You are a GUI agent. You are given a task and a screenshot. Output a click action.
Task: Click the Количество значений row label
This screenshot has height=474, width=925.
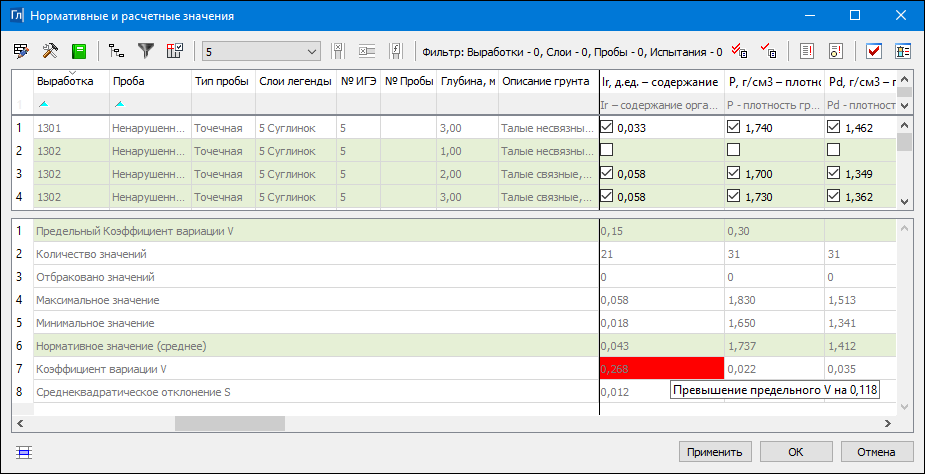tap(91, 254)
